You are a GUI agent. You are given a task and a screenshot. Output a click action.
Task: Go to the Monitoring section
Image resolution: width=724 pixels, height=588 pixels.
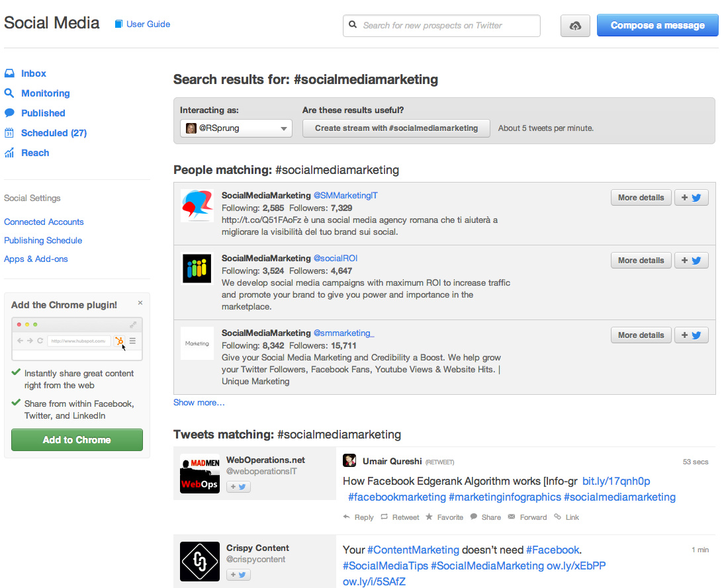[46, 93]
